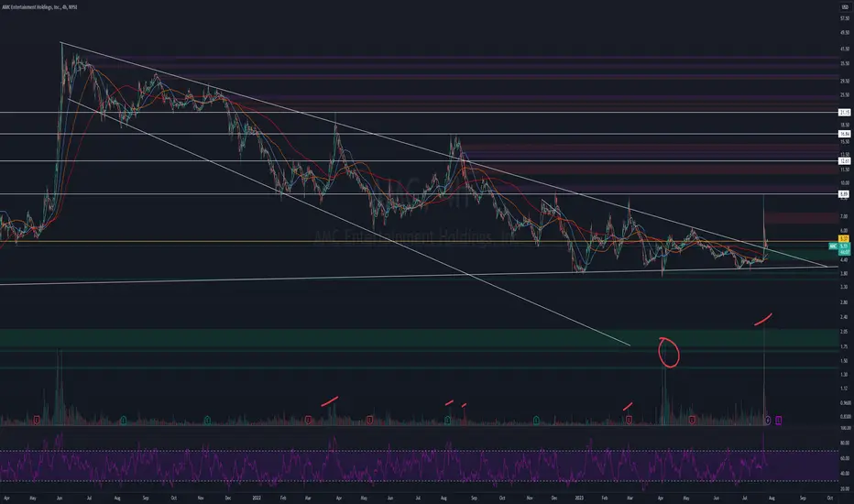854x504 pixels.
Task: Select the 16.84 horizontal line price label
Action: (844, 134)
